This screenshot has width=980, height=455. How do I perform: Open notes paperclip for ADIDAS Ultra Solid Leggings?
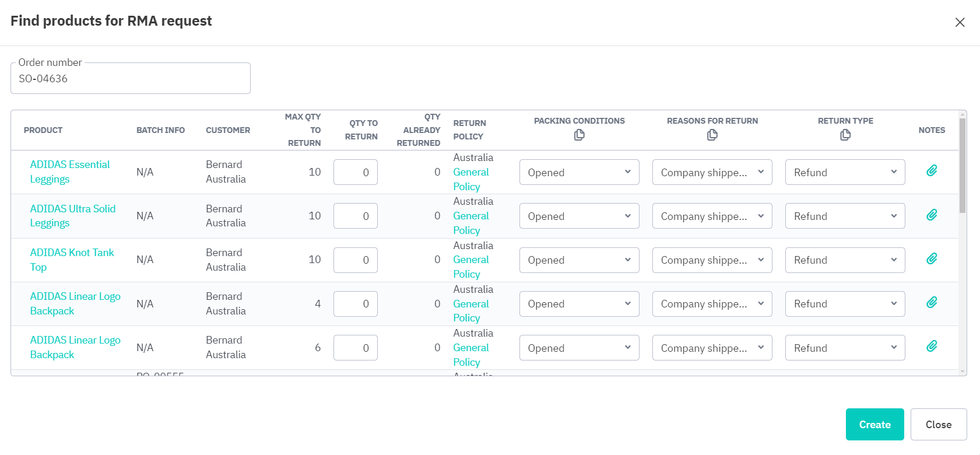click(932, 215)
